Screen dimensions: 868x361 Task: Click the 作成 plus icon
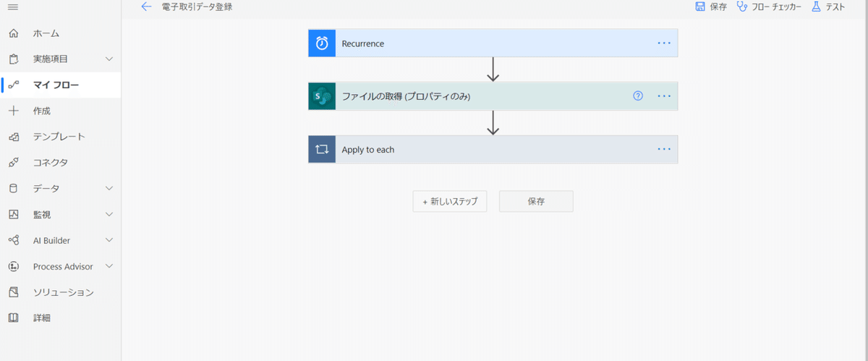point(13,111)
